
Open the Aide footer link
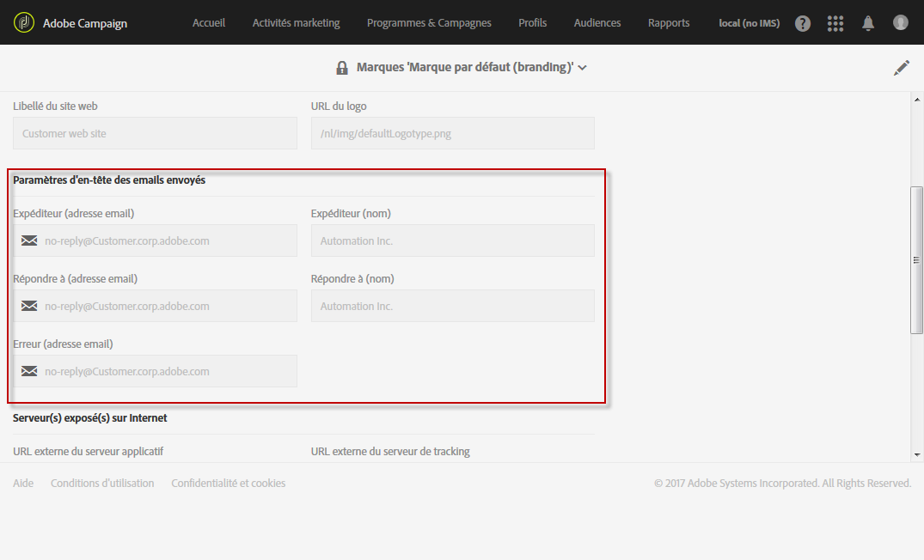tap(23, 483)
